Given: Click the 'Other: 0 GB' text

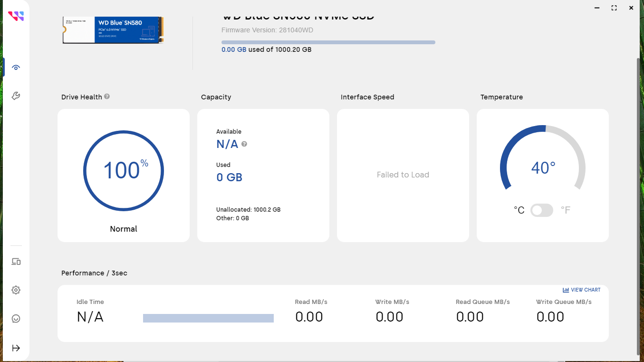Looking at the screenshot, I should pos(232,218).
